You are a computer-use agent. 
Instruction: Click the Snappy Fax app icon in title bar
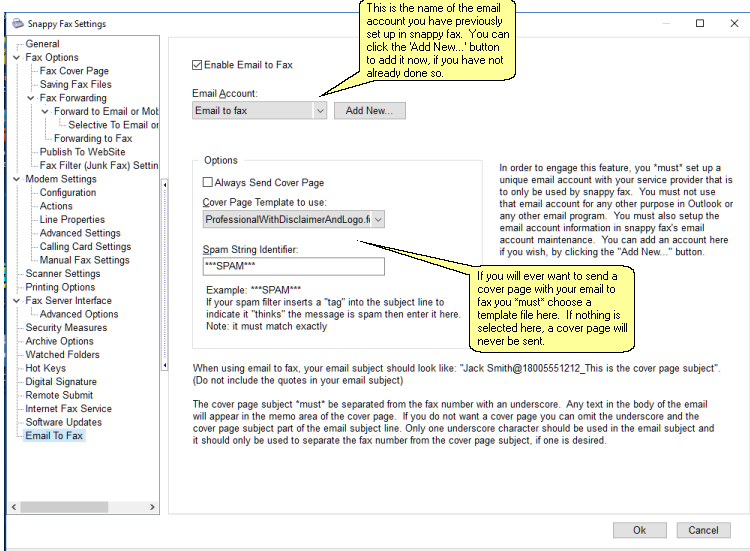coord(18,23)
